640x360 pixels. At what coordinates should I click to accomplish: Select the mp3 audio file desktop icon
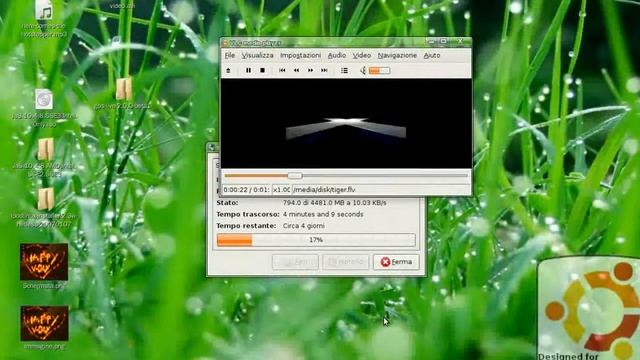44,19
